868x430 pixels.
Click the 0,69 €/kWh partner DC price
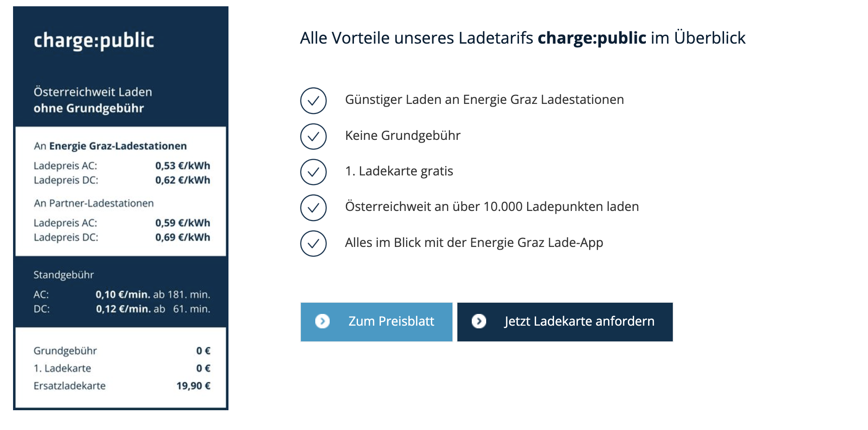click(x=182, y=237)
